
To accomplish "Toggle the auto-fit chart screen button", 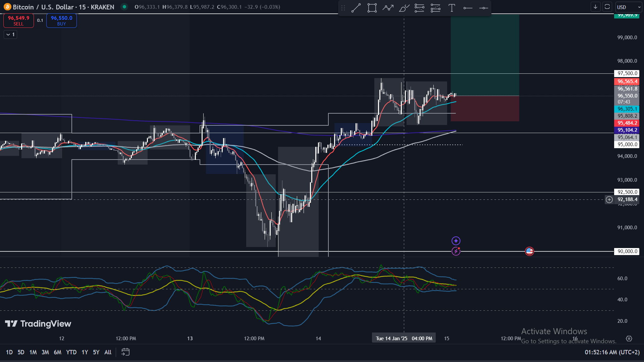I will click(607, 7).
